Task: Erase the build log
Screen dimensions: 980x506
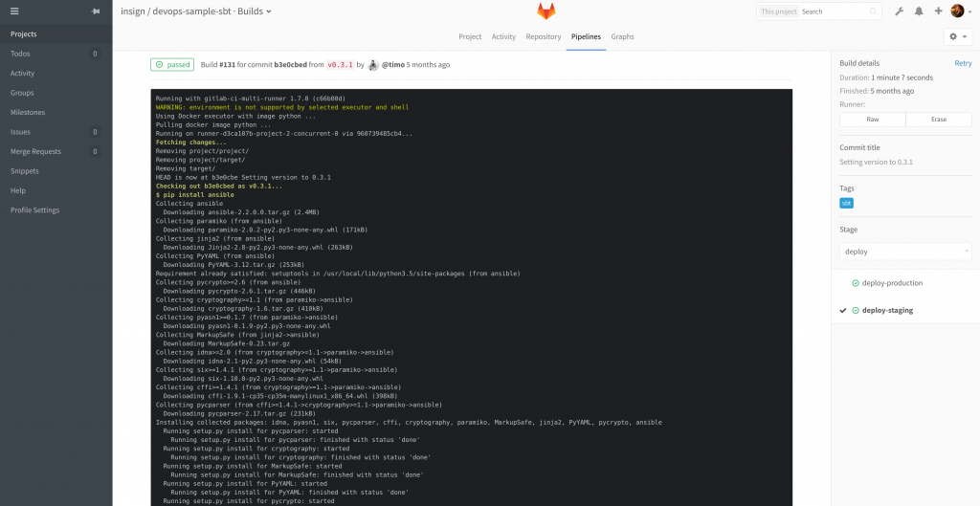Action: 939,120
